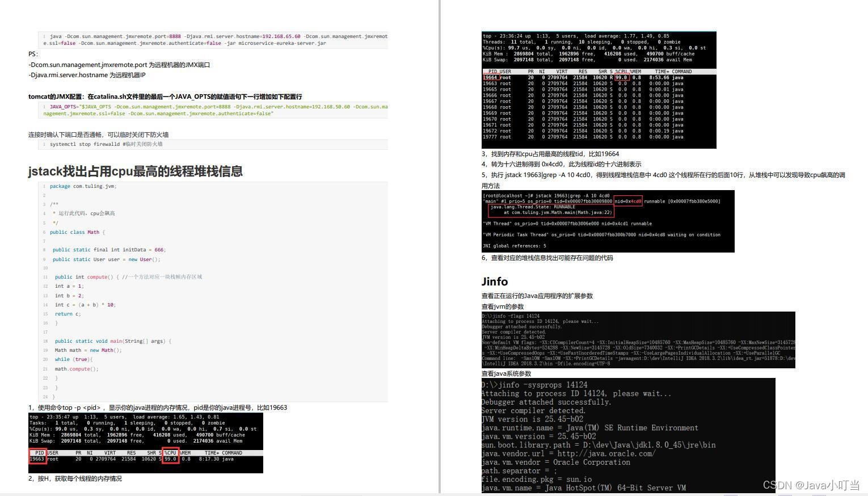The width and height of the screenshot is (868, 496).
Task: Click code line 'public static final int initData = 666;'
Action: click(x=109, y=250)
